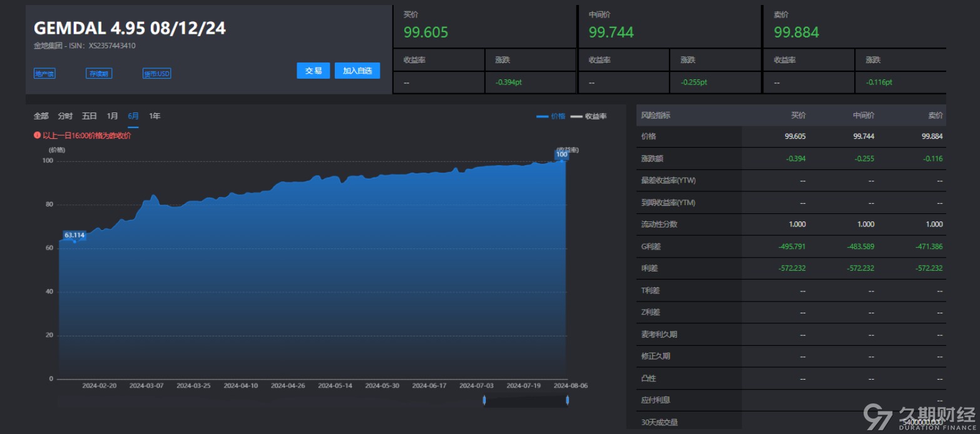Click the left handle of chart range slider
Screen dimensions: 980x434
click(x=484, y=400)
